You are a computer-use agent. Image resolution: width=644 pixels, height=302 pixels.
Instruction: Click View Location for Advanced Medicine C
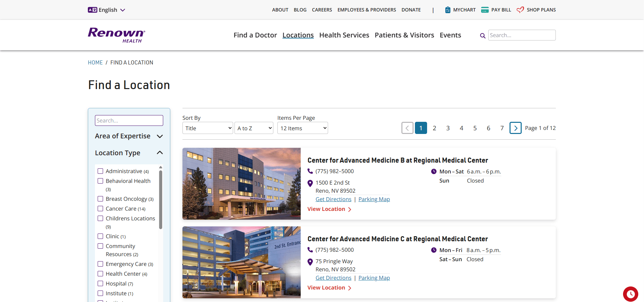click(x=329, y=288)
